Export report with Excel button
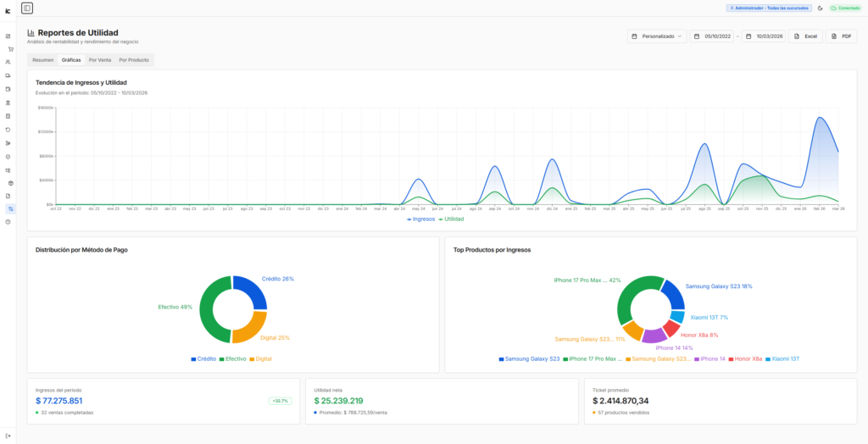Screen dimensions: 868x444 (x=805, y=36)
